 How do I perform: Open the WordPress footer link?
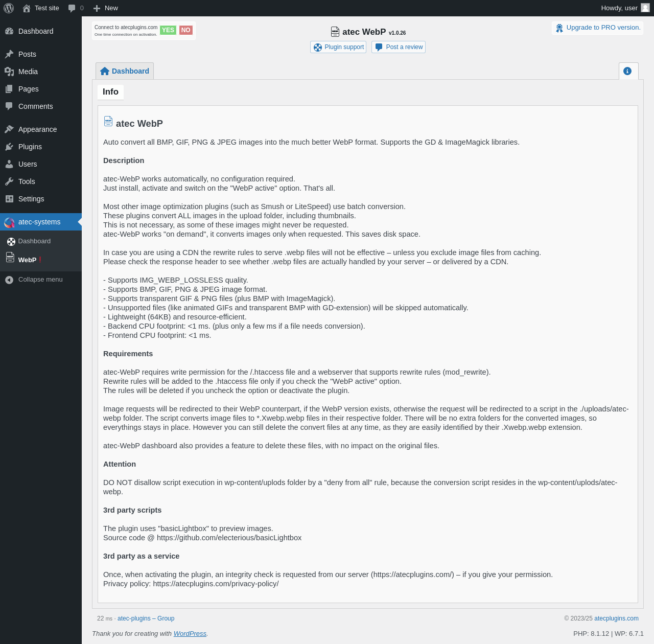click(x=190, y=633)
